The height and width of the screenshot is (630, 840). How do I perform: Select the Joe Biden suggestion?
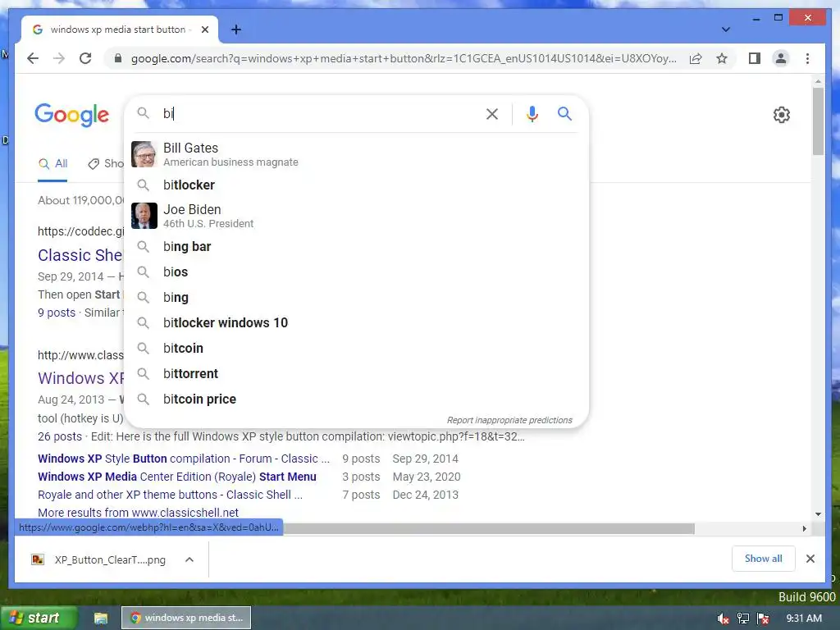point(356,216)
